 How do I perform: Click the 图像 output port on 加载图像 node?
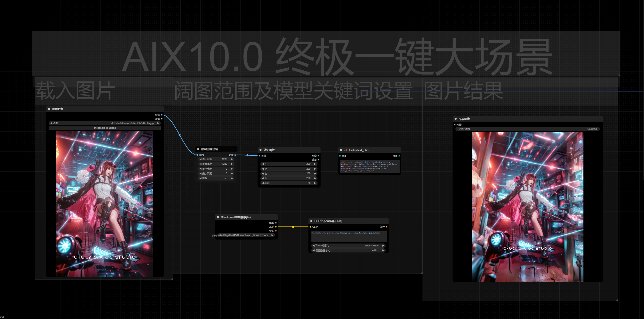pyautogui.click(x=162, y=115)
